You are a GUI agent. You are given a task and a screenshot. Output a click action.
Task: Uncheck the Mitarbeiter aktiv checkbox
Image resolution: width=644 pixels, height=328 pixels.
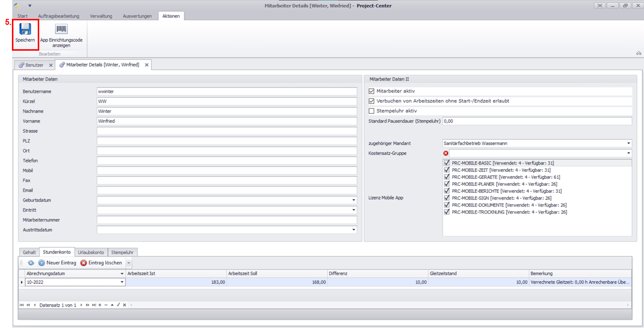[372, 91]
